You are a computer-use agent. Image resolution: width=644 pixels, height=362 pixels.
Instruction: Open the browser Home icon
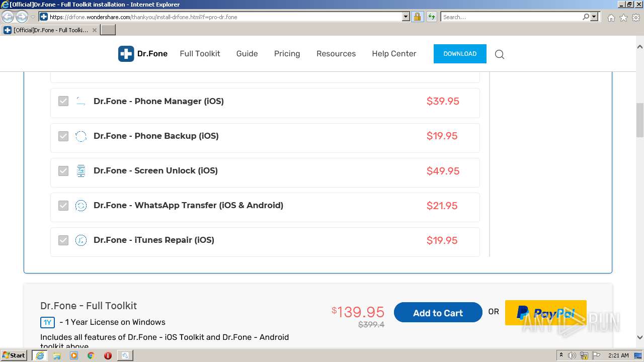click(x=611, y=18)
